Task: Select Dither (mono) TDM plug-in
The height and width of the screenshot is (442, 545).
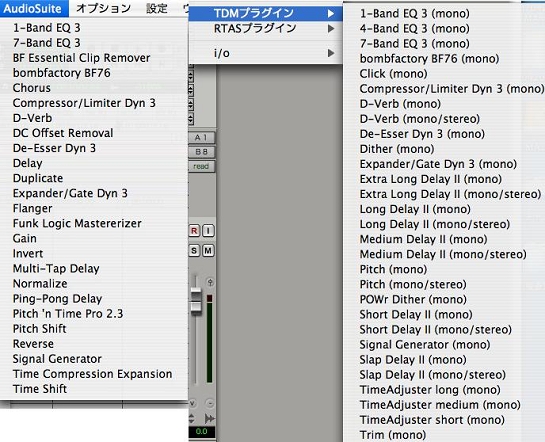Action: click(397, 149)
